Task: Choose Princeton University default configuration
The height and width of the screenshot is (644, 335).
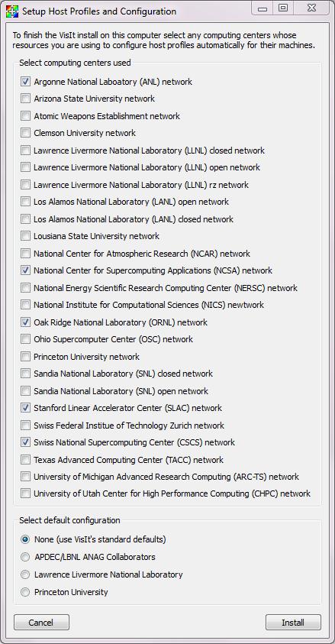Action: coord(26,592)
